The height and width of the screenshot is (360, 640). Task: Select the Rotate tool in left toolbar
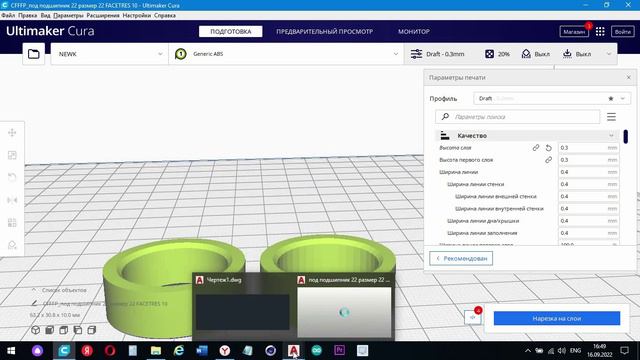pos(12,178)
